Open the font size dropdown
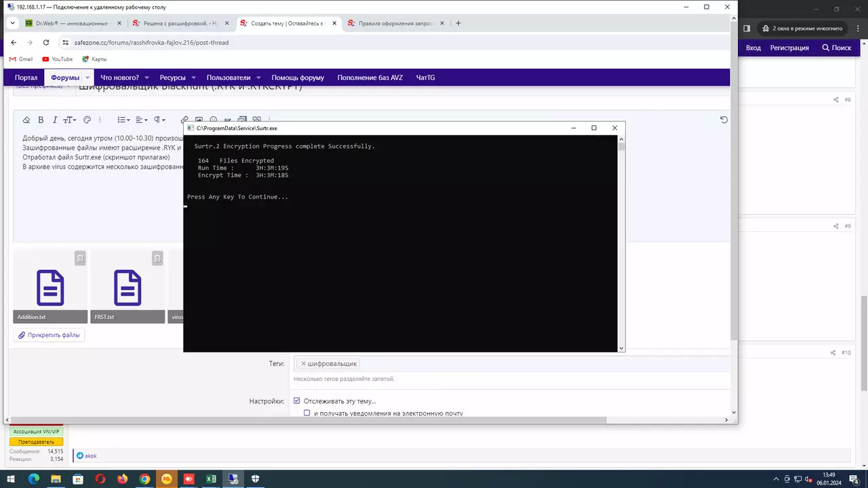This screenshot has height=488, width=868. pyautogui.click(x=70, y=120)
